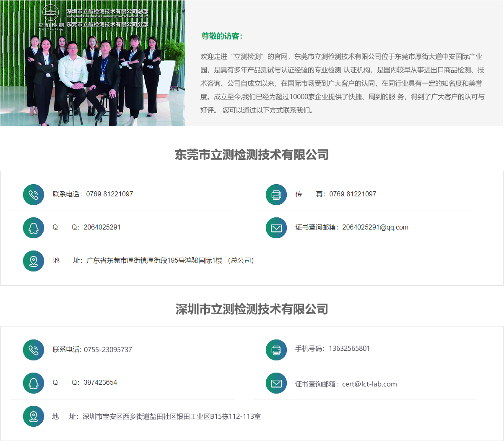Select the QQ number 397423654
Viewport: 504px width, 441px height.
pos(100,382)
